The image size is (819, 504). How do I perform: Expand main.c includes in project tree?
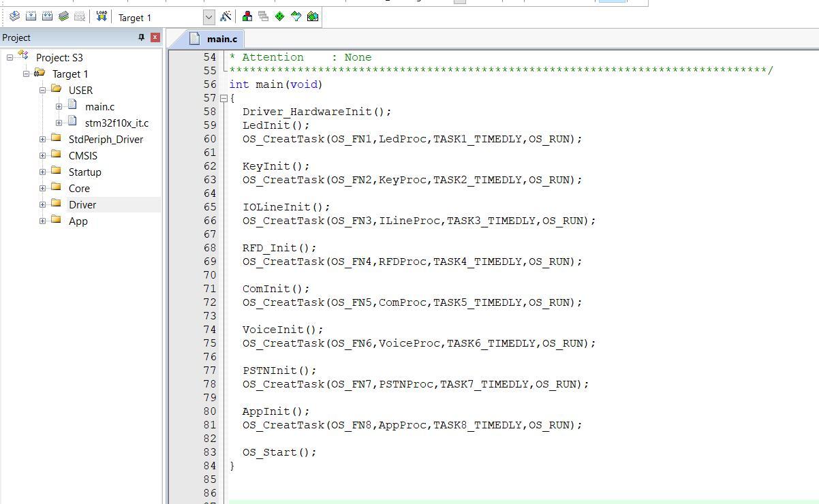[59, 106]
